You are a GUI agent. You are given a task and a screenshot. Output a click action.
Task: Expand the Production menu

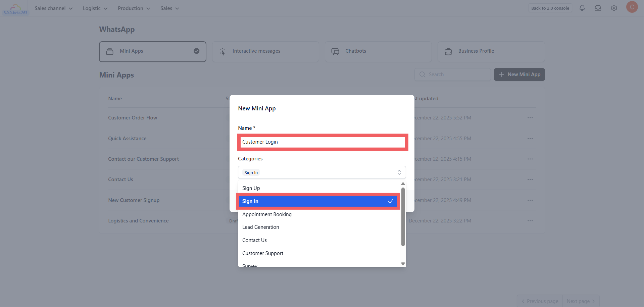[134, 8]
